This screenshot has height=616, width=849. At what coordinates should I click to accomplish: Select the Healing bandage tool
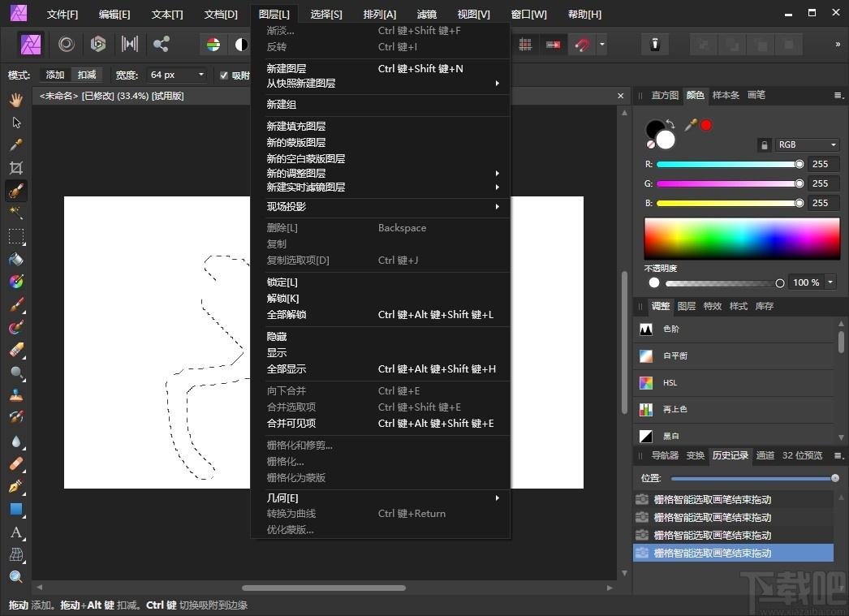tap(16, 464)
